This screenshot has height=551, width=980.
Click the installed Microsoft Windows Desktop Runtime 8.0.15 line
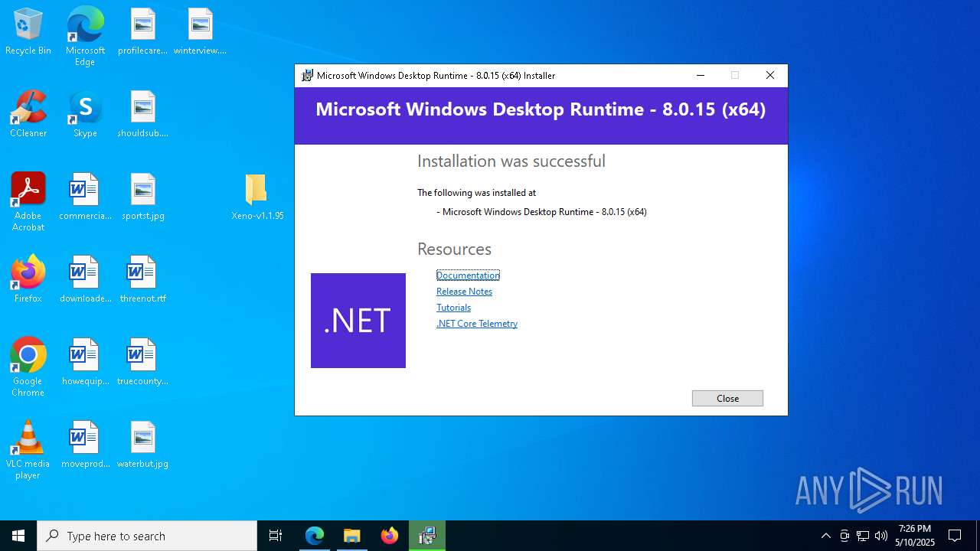[542, 212]
